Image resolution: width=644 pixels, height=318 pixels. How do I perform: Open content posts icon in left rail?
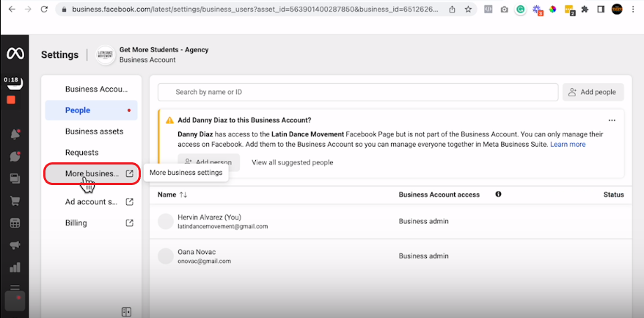pyautogui.click(x=15, y=178)
